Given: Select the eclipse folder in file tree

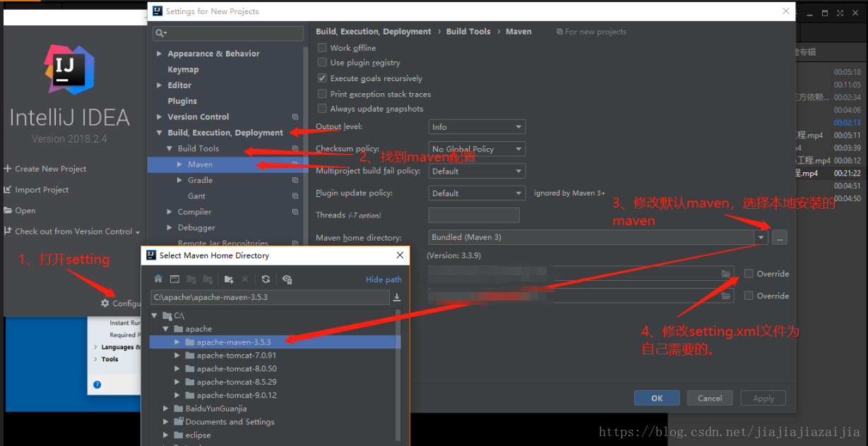Looking at the screenshot, I should point(198,435).
